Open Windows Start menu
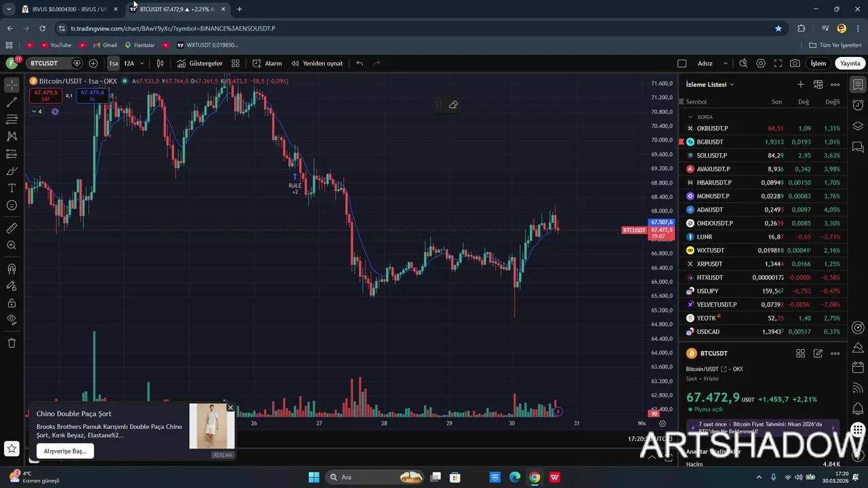 click(x=314, y=477)
